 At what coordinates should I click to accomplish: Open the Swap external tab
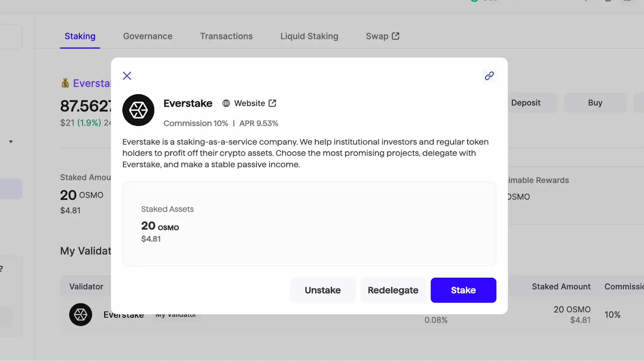[382, 36]
